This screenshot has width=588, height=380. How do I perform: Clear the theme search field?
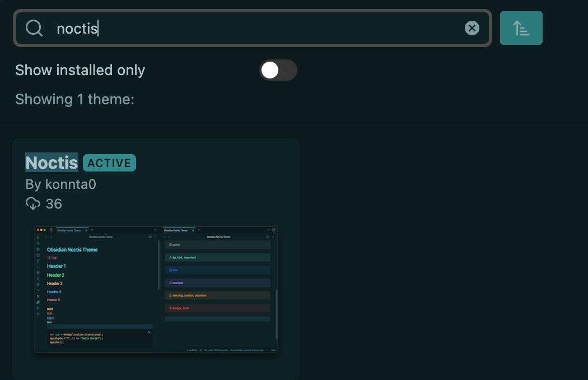coord(472,28)
